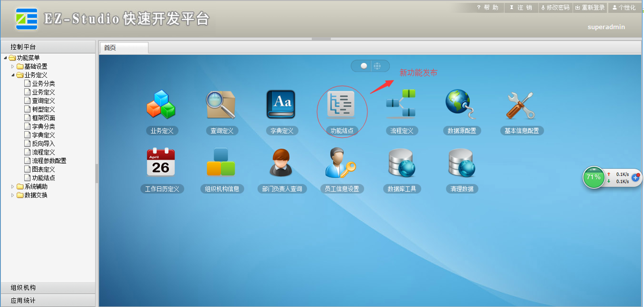Open the 员工信息设置 key user icon
The height and width of the screenshot is (307, 644).
click(341, 163)
